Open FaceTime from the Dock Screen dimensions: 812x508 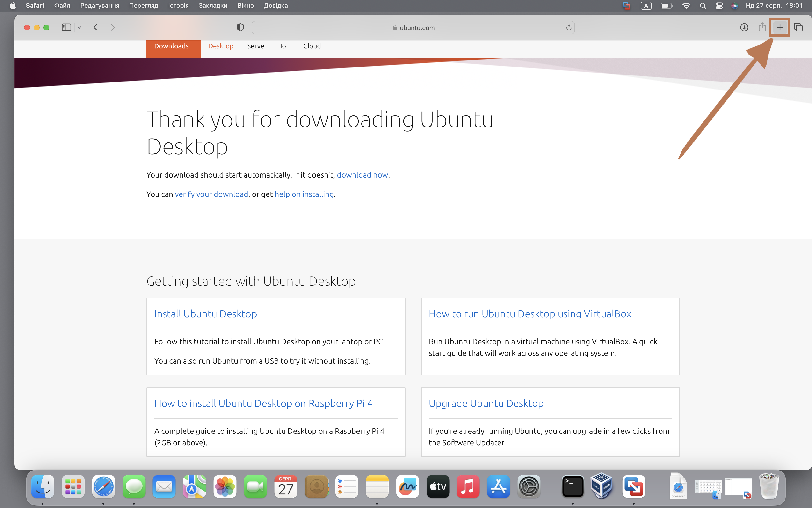255,486
